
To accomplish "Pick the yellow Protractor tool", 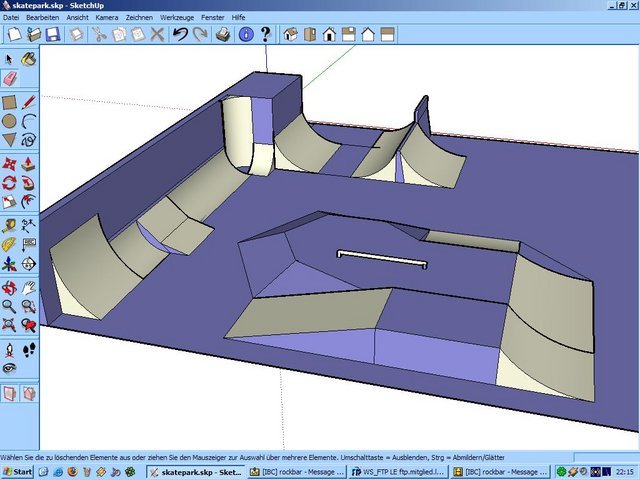I will tap(9, 244).
